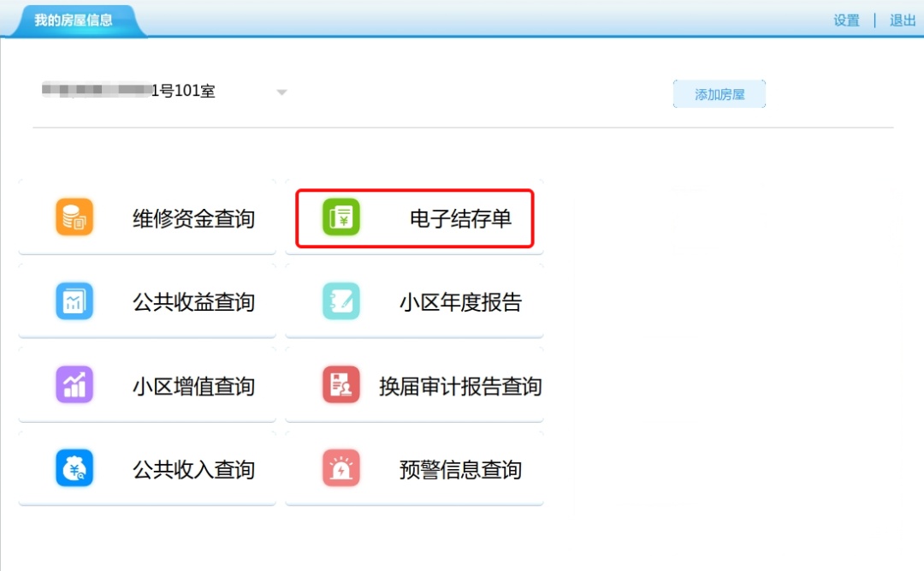Open the teal 小区年度报告 notebook icon
This screenshot has height=571, width=924.
[341, 300]
